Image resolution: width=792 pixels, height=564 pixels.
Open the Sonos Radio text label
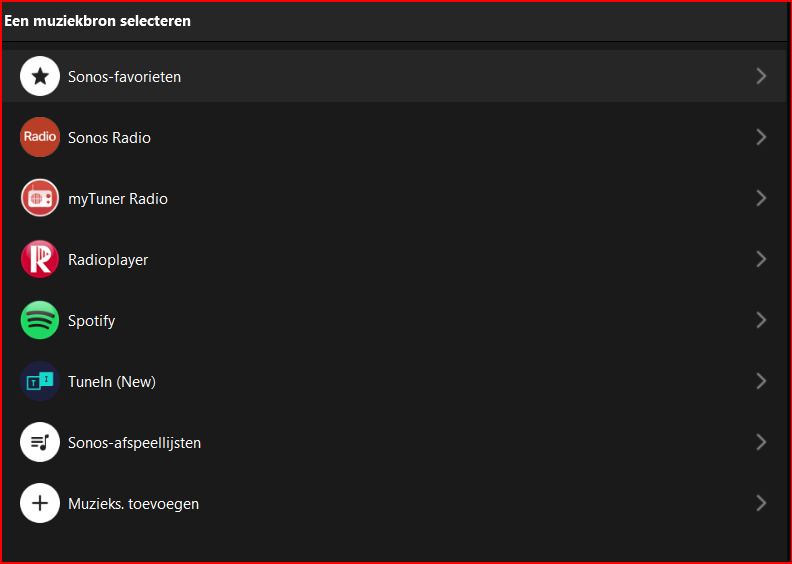pyautogui.click(x=109, y=138)
